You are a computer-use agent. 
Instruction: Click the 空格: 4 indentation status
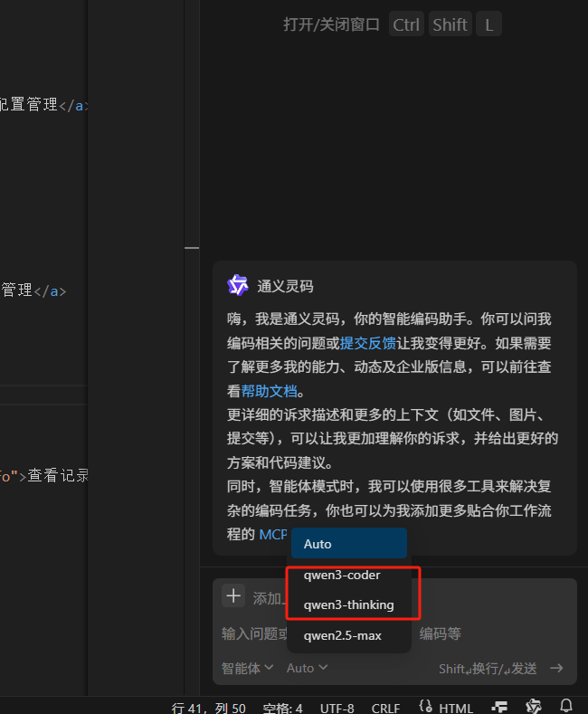click(x=282, y=708)
